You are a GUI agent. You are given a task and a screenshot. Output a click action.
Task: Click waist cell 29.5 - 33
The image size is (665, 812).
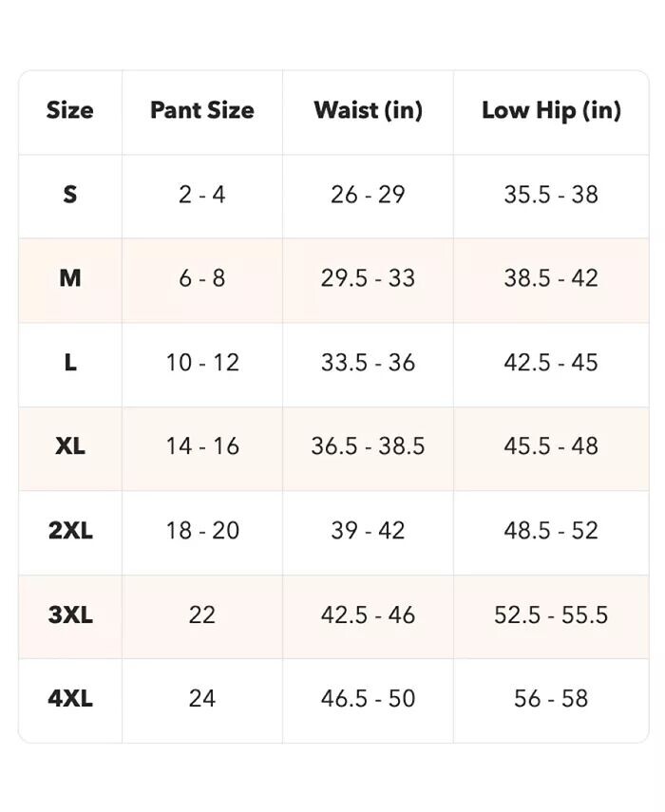368,278
